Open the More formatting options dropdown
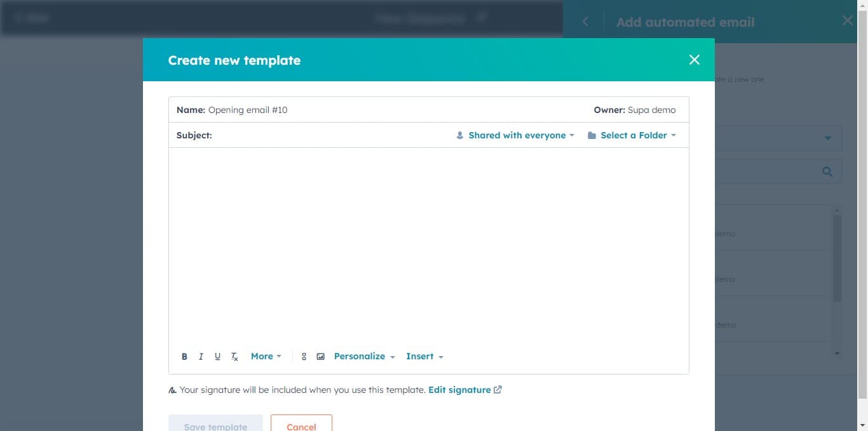 click(x=265, y=356)
